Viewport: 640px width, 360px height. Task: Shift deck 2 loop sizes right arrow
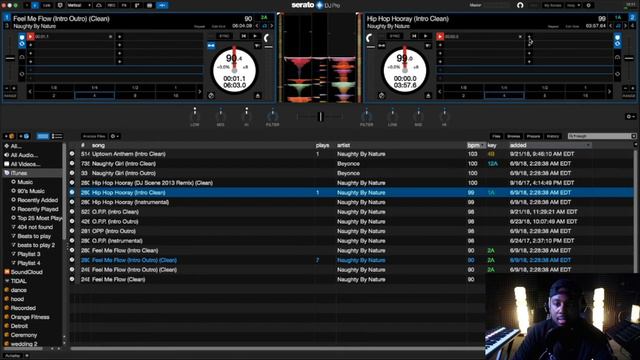coord(609,92)
